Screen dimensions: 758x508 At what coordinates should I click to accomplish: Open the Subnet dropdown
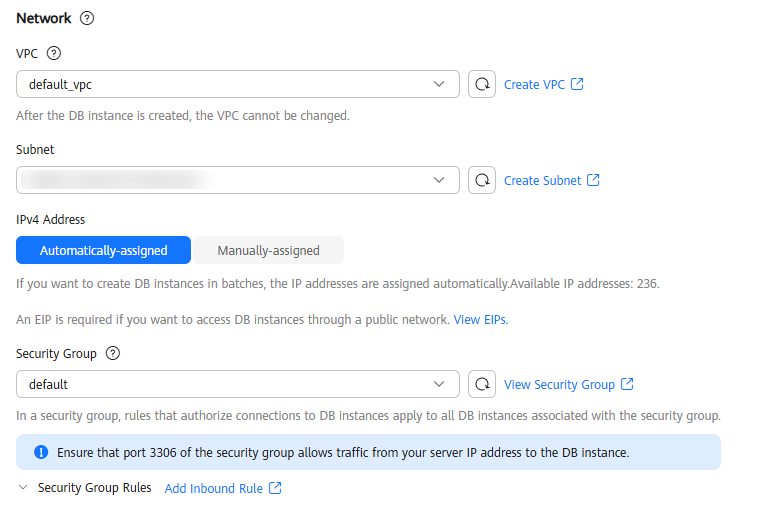click(238, 181)
